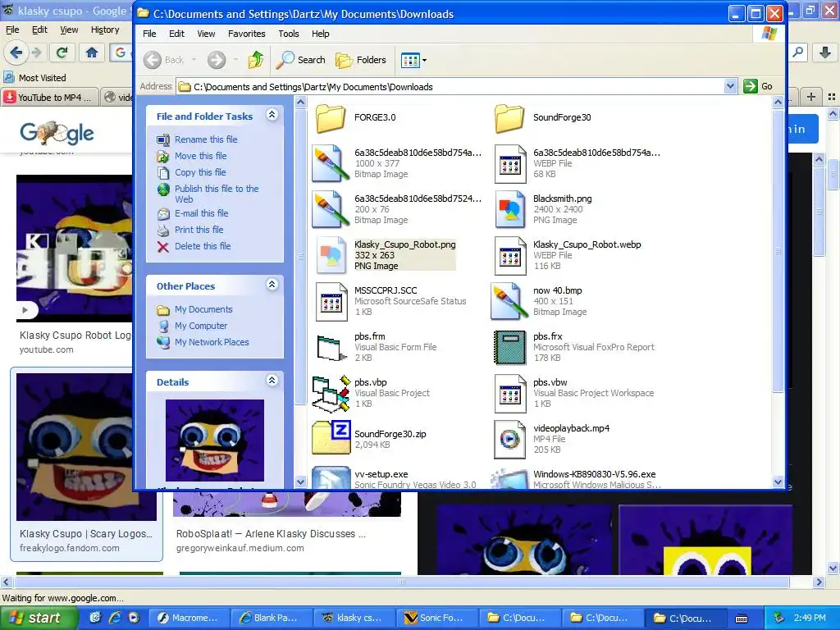The image size is (840, 630).
Task: Open the Tools menu
Action: pos(289,34)
